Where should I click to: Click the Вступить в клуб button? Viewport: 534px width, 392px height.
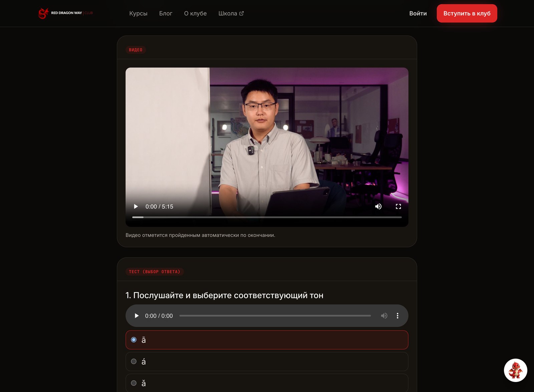[467, 13]
